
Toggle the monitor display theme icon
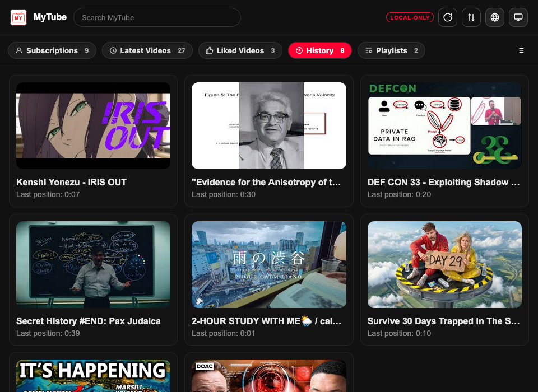tap(518, 17)
